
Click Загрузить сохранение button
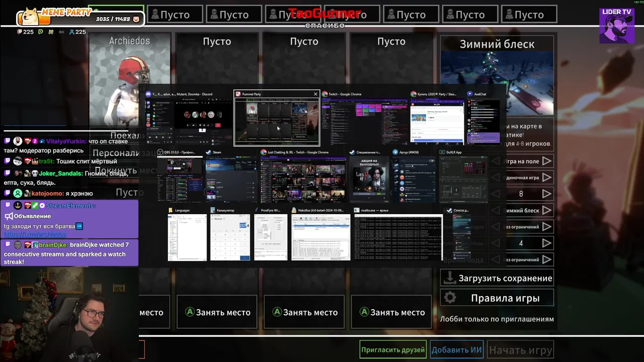(497, 278)
